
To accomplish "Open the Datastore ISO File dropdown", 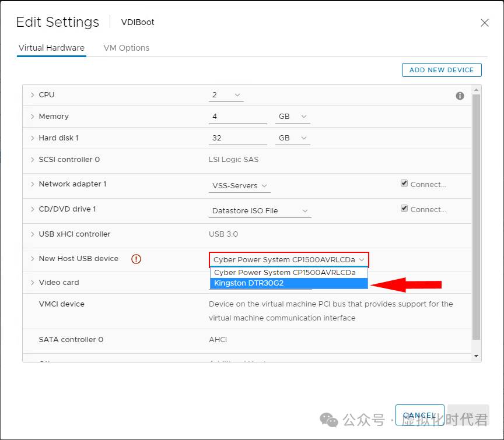I will tap(260, 211).
